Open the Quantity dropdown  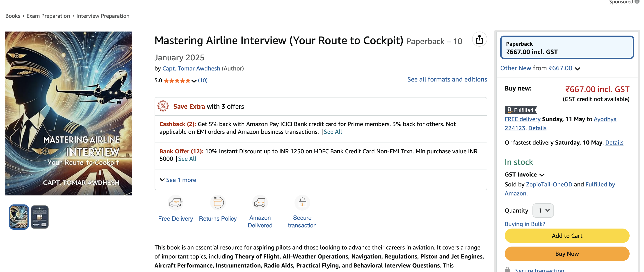click(543, 211)
